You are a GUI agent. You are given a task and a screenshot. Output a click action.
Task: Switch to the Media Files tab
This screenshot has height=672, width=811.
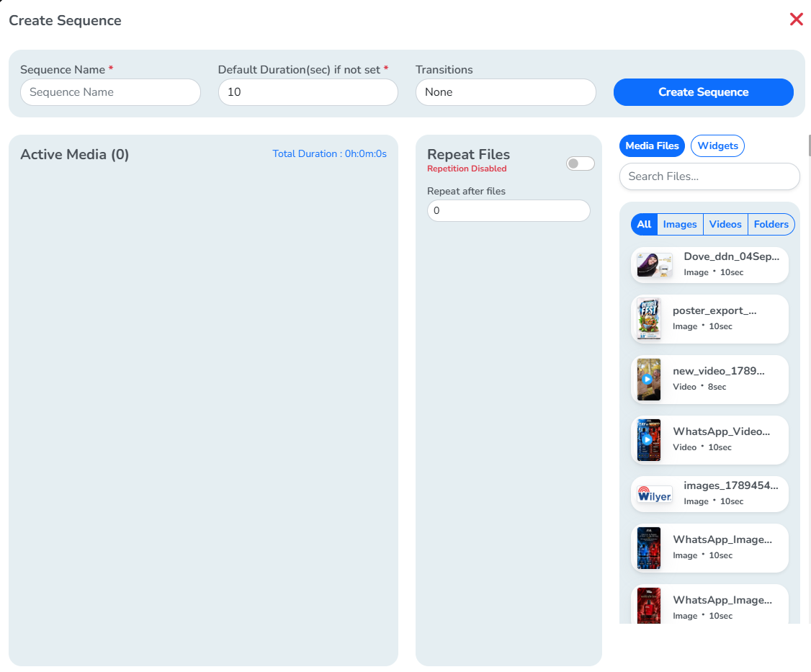(x=652, y=146)
